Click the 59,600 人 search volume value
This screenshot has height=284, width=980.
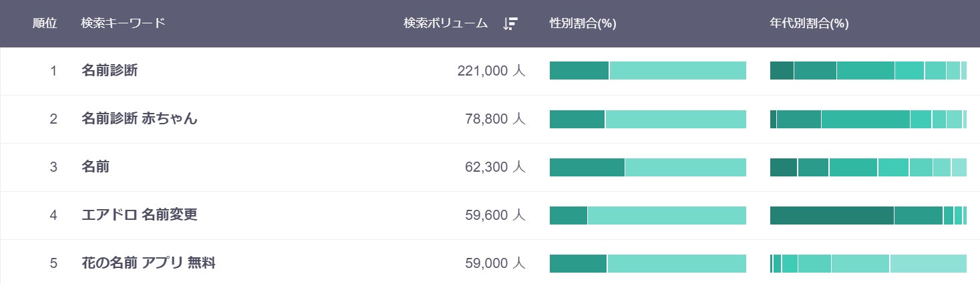495,215
